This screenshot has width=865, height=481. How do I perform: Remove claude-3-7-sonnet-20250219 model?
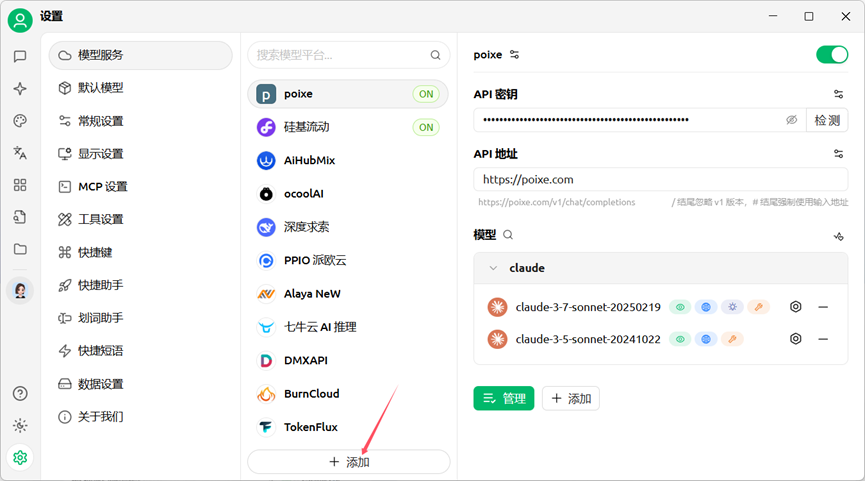(823, 307)
